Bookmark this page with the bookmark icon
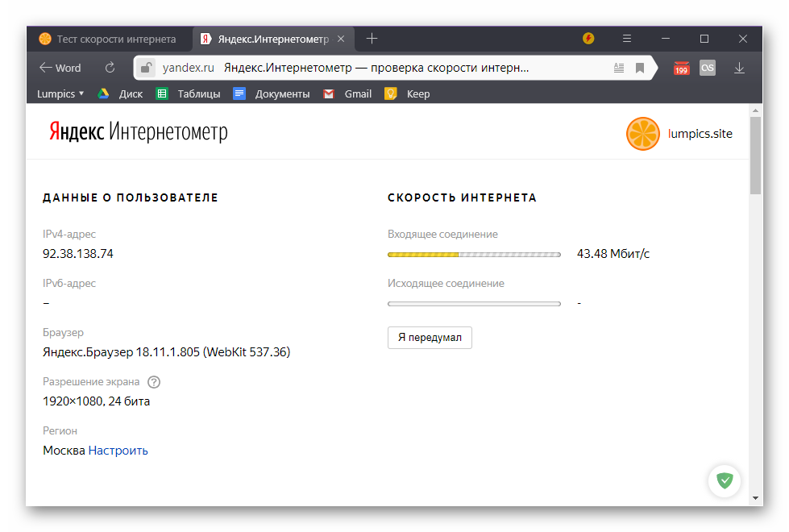 pyautogui.click(x=640, y=68)
